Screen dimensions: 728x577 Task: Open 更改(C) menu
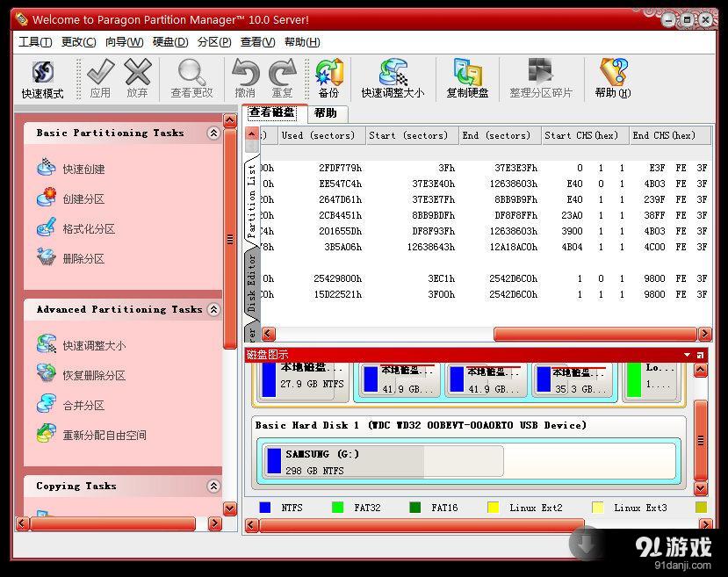coord(79,42)
